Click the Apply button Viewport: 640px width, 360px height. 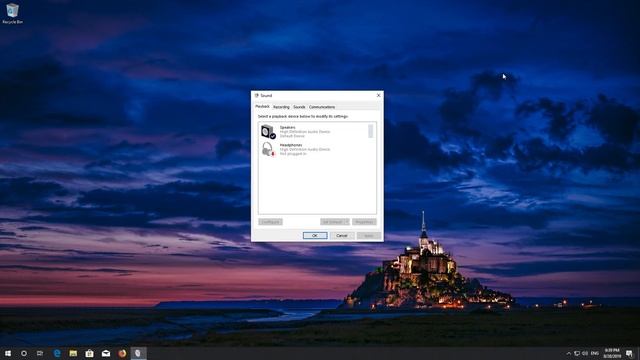pyautogui.click(x=369, y=236)
